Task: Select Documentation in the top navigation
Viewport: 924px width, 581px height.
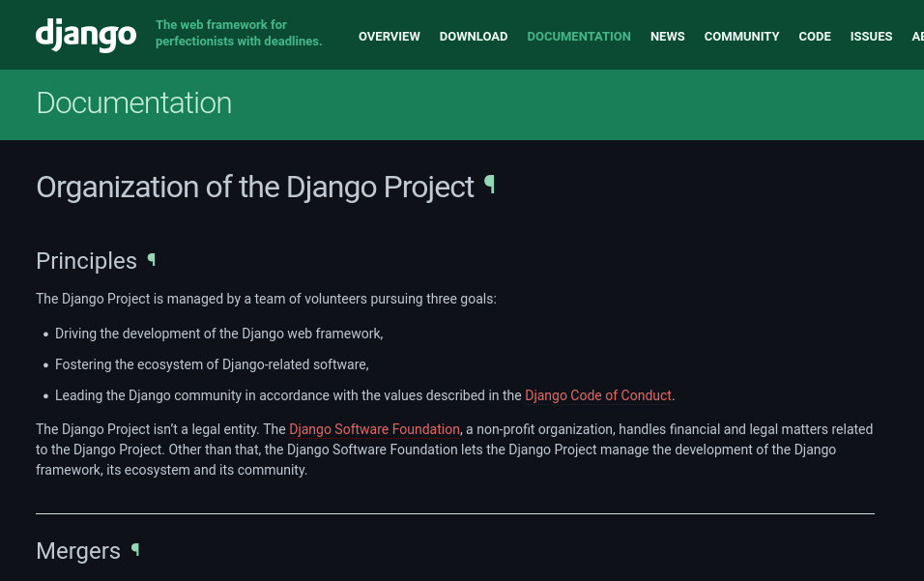Action: coord(578,37)
